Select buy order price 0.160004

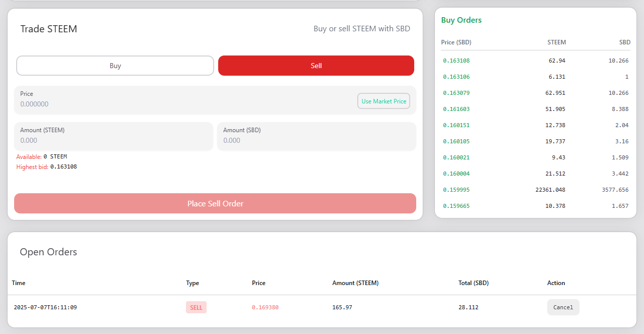(457, 174)
